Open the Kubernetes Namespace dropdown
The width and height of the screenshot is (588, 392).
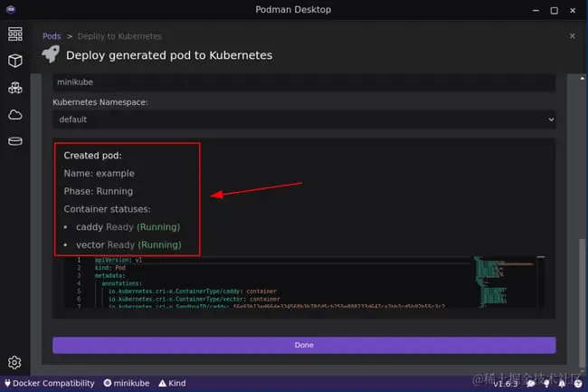[304, 120]
